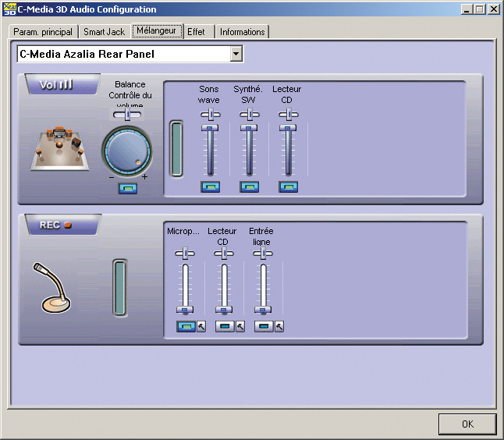504x440 pixels.
Task: Click the recording level meter
Action: [x=120, y=289]
